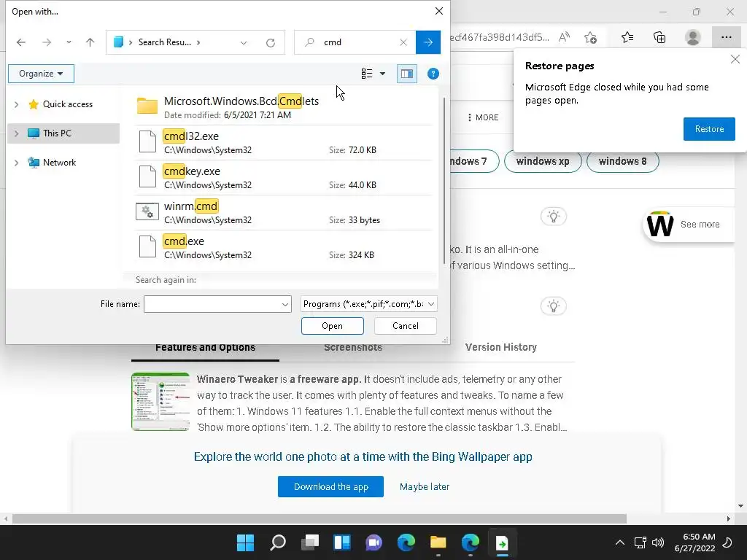747x560 pixels.
Task: Select the windows xp search chip
Action: pos(543,161)
